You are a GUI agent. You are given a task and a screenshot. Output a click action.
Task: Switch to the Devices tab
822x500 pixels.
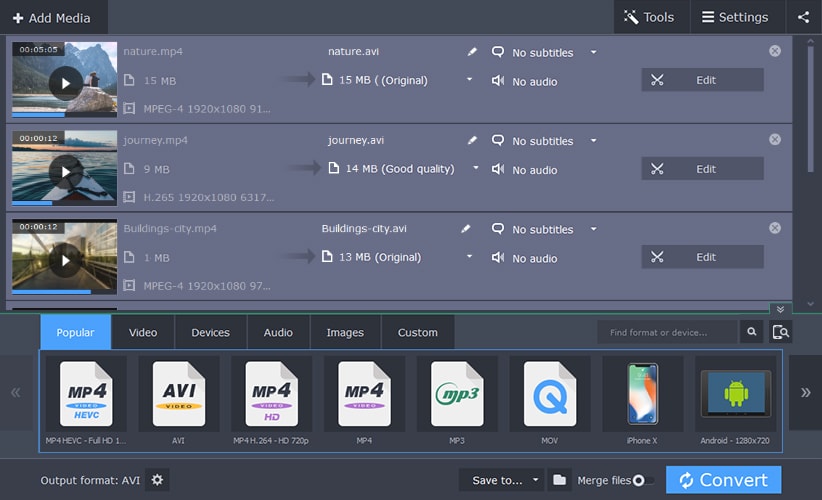pos(211,332)
